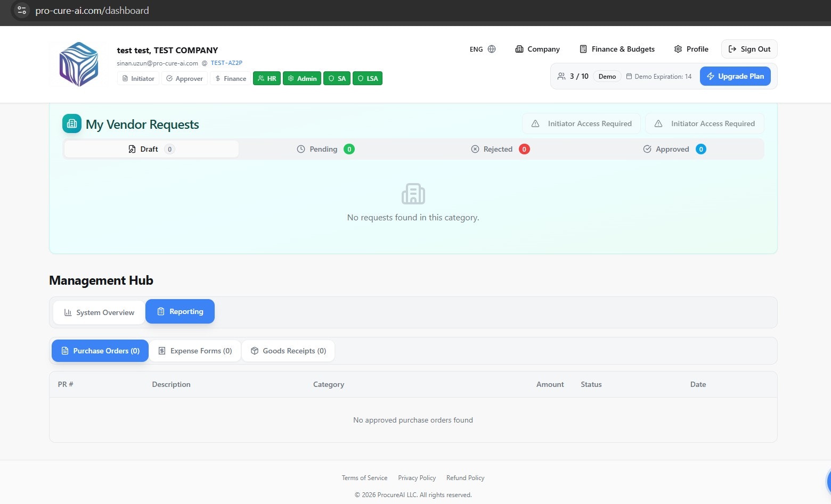
Task: Click the ProcureAI cube logo
Action: tap(79, 64)
